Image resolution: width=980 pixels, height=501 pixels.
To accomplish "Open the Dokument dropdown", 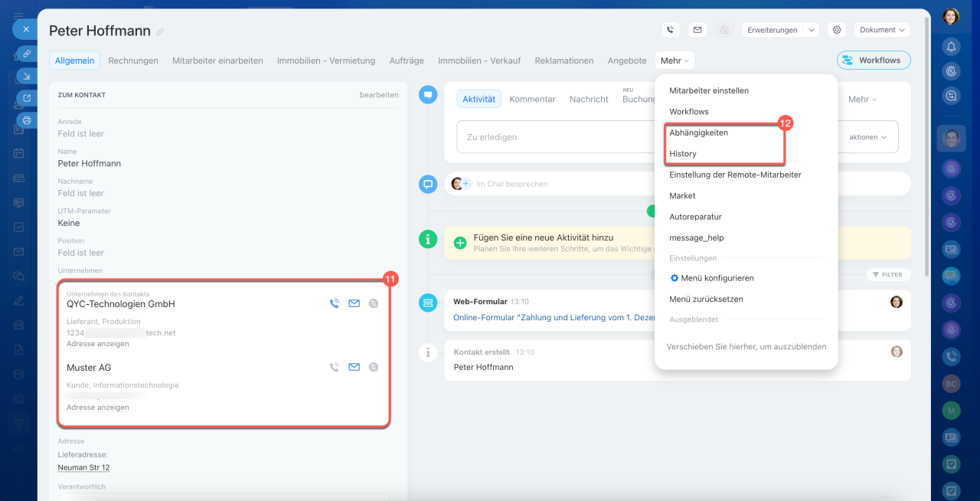I will point(882,30).
